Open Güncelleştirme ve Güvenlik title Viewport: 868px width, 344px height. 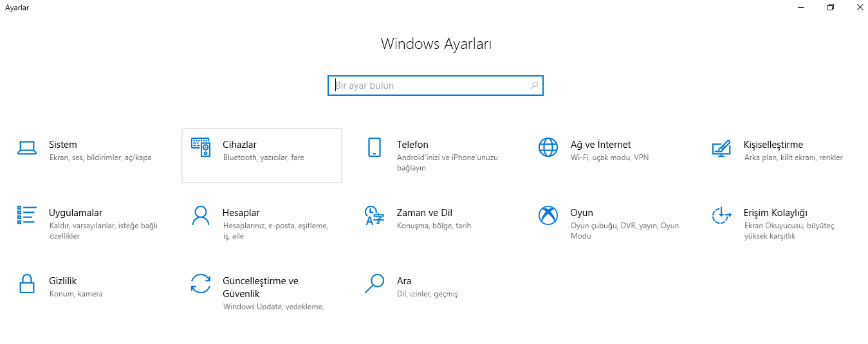(260, 287)
